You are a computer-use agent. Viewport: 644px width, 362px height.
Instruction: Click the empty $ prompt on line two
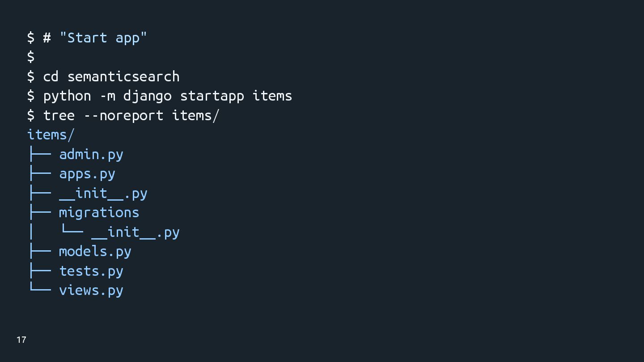[31, 57]
